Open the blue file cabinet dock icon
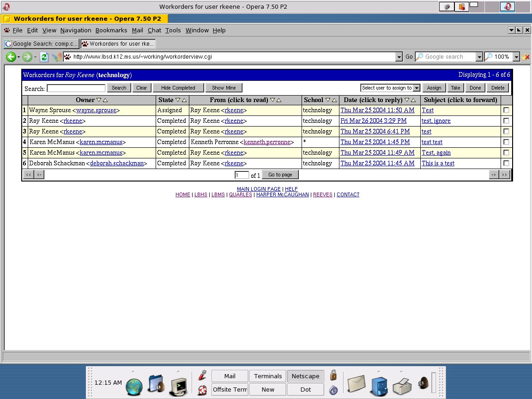 (x=379, y=386)
